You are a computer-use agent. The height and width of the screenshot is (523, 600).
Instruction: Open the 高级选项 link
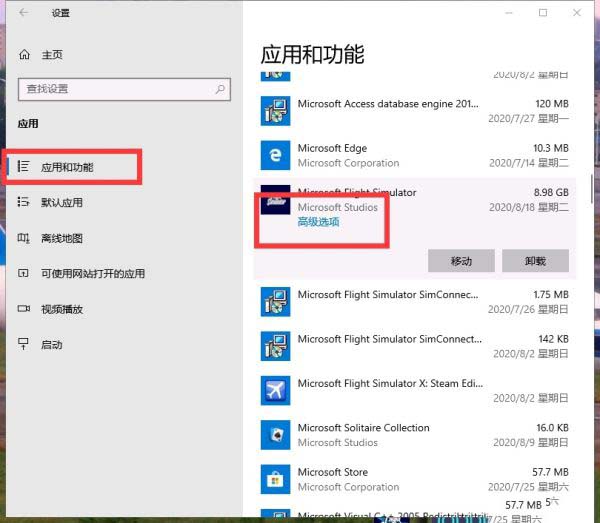(x=318, y=222)
